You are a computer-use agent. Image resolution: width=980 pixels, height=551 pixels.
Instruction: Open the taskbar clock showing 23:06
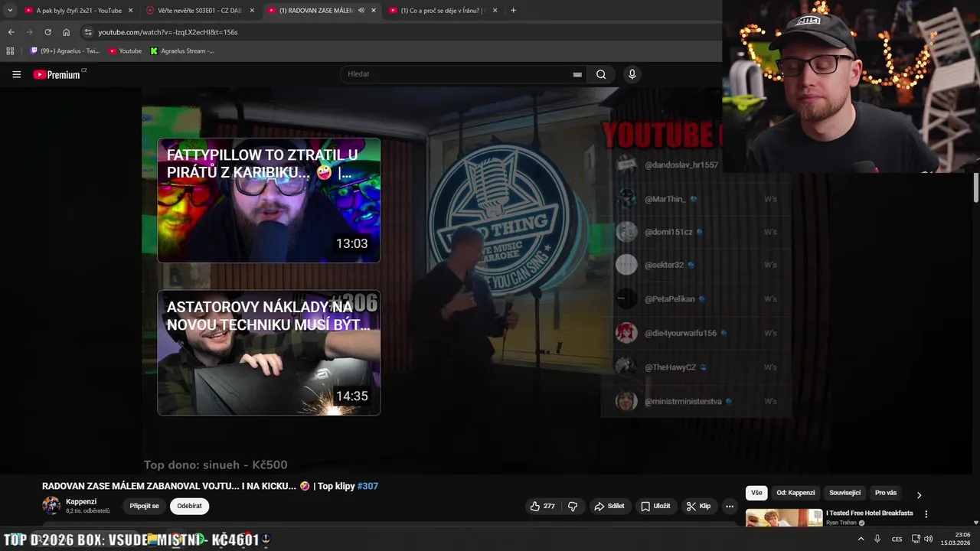pos(956,539)
